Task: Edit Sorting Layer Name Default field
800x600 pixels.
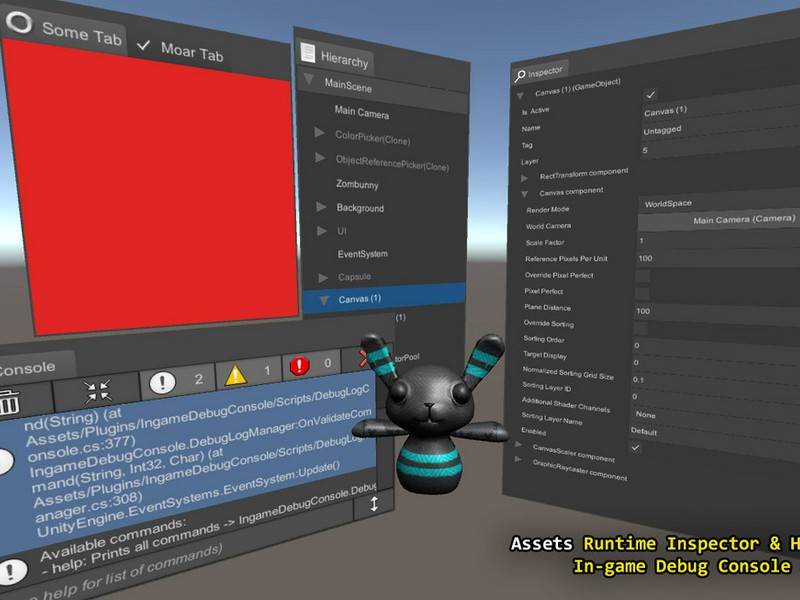Action: click(714, 438)
